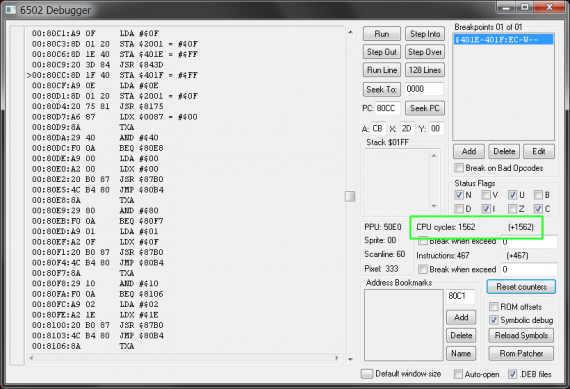Maximize the 6502 Debugger window
The image size is (570, 389).
click(x=524, y=7)
